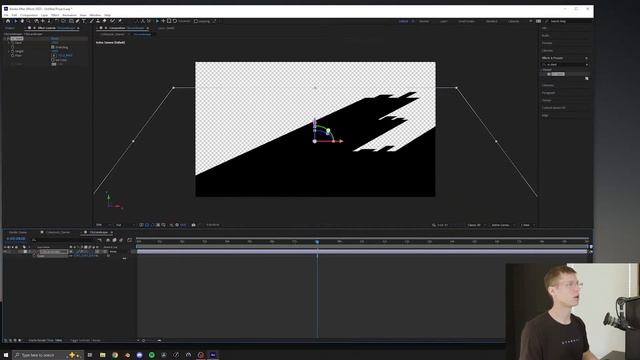The width and height of the screenshot is (640, 360).
Task: Switch to the Learn workspace
Action: pos(444,21)
